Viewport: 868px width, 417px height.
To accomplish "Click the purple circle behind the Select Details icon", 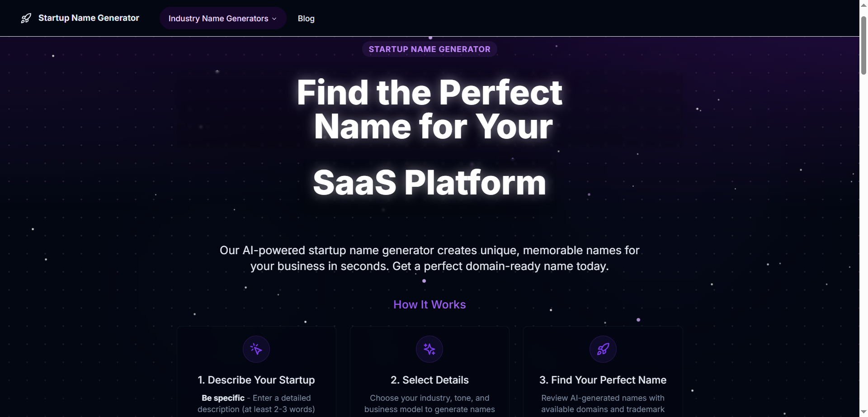I will click(429, 349).
